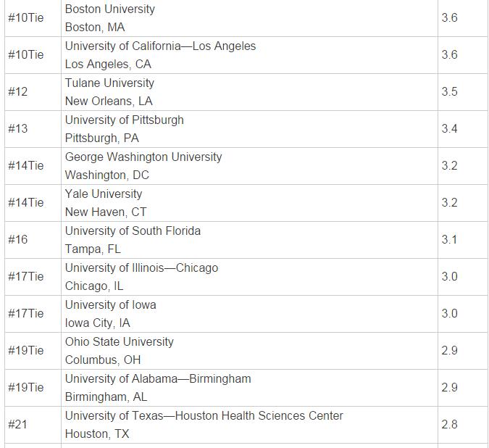Click the Boston University name
This screenshot has height=448, width=489.
pos(110,9)
